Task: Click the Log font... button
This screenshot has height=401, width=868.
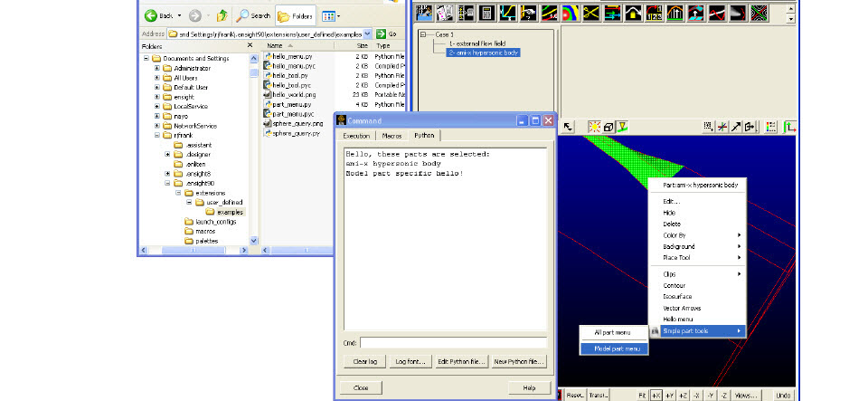Action: 410,362
